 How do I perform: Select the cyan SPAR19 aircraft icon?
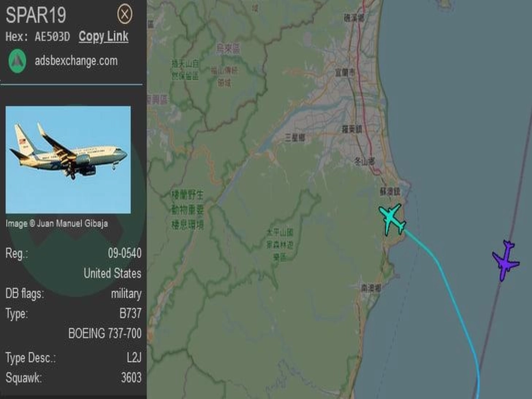pyautogui.click(x=392, y=220)
